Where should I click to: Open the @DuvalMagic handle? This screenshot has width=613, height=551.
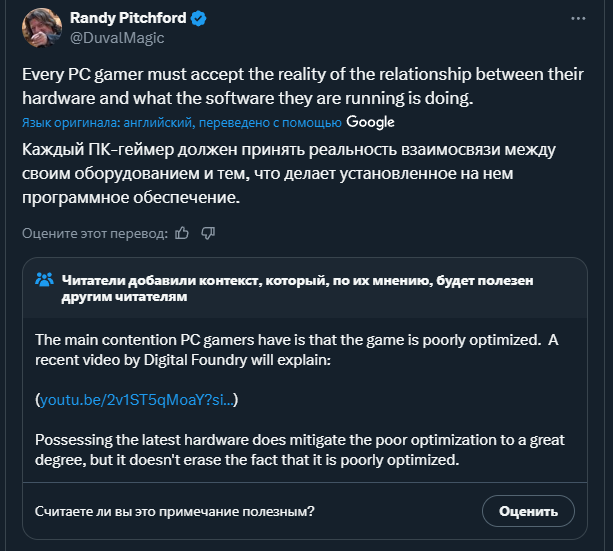[x=117, y=38]
